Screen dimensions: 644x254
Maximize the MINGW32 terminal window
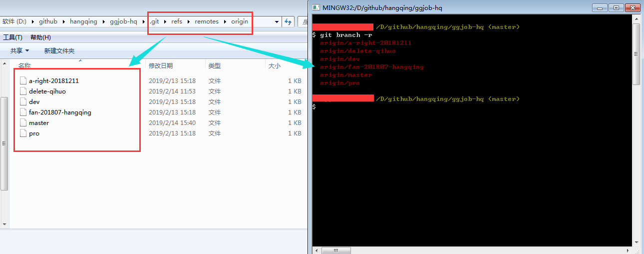click(x=617, y=7)
